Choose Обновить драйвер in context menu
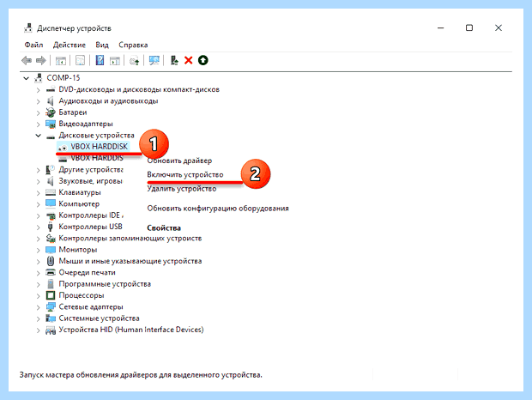The width and height of the screenshot is (532, 400). click(179, 161)
